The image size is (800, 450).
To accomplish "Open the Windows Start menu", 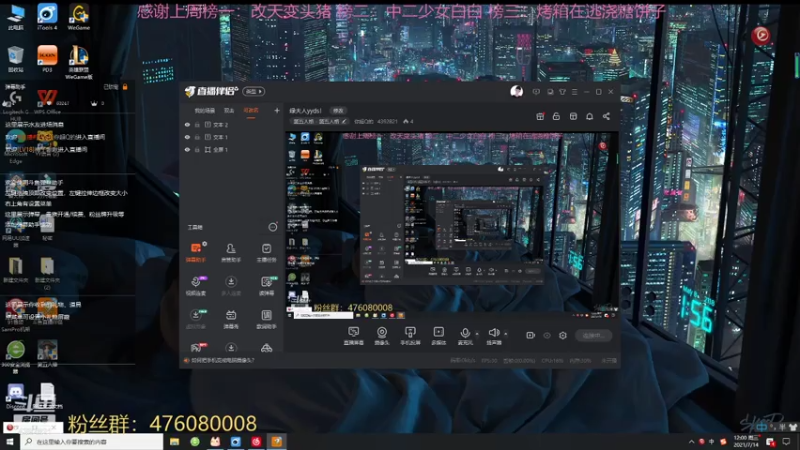I will 10,441.
